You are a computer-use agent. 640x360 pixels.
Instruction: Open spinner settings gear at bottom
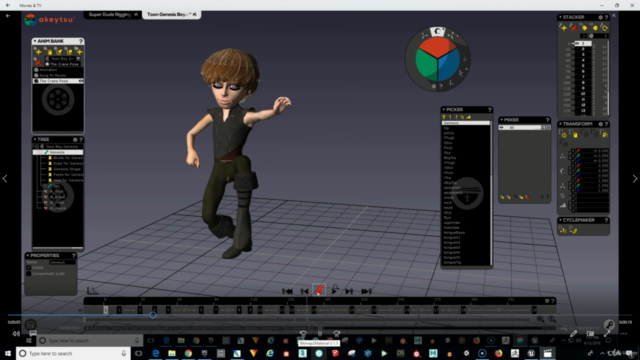click(434, 86)
